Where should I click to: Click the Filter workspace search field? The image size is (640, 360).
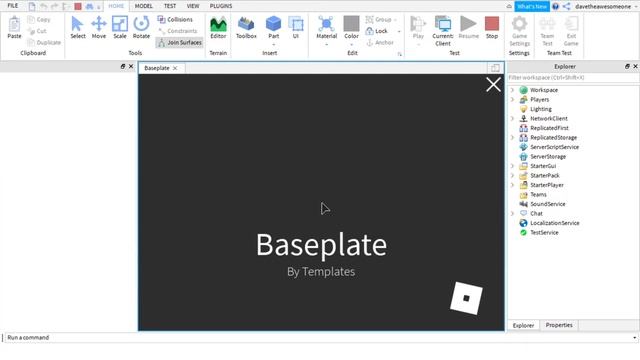click(x=573, y=78)
